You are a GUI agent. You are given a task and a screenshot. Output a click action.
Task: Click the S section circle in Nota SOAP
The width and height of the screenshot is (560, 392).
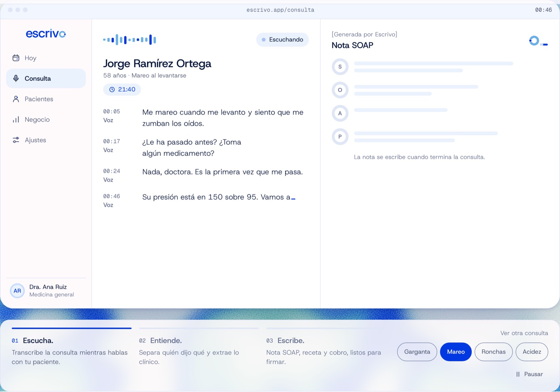340,67
